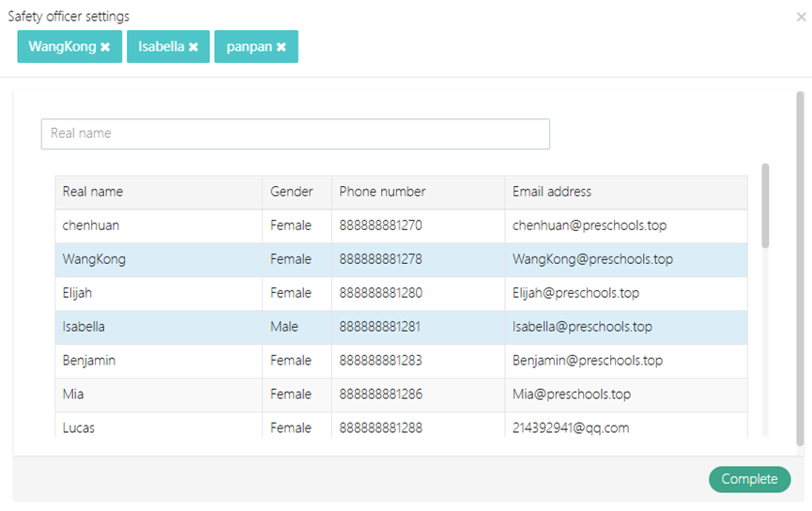
Task: Select the Benjamin row
Action: pos(158,362)
